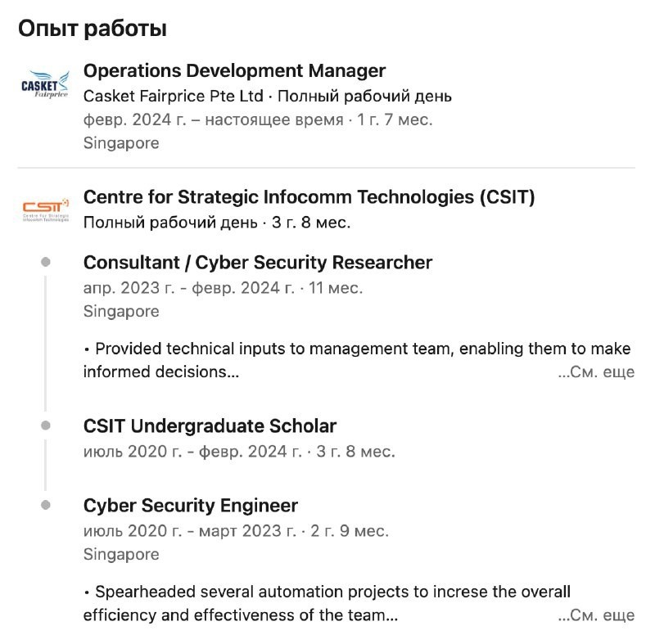Expand 'См. еще' under Consultant role description
655x644 pixels.
coord(596,372)
